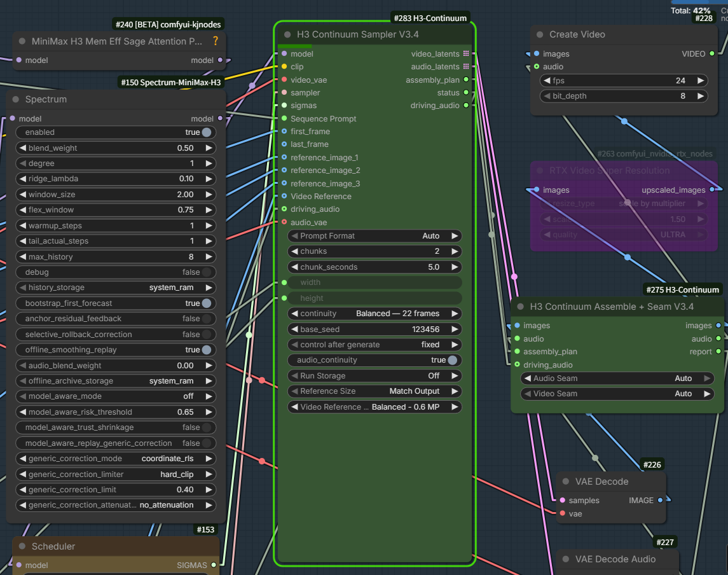Click the samples input socket on VAE Decode
Viewport: 728px width, 575px height.
click(563, 500)
